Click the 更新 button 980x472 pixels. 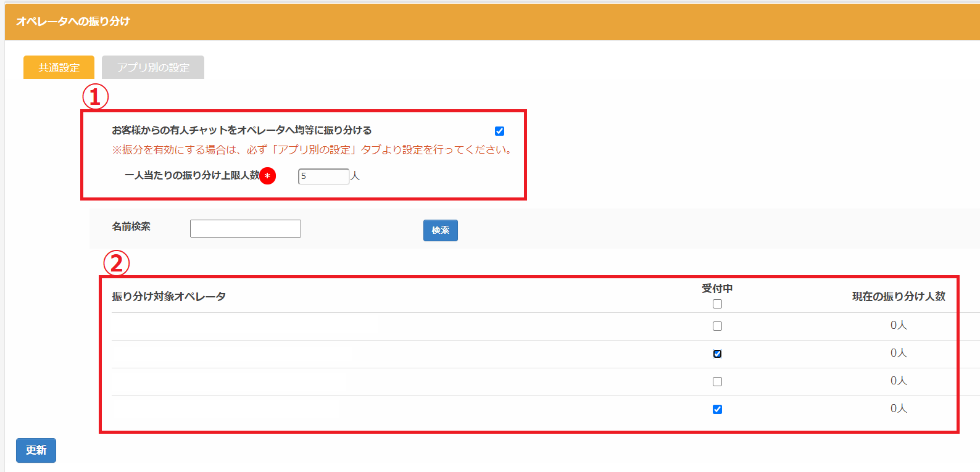36,450
